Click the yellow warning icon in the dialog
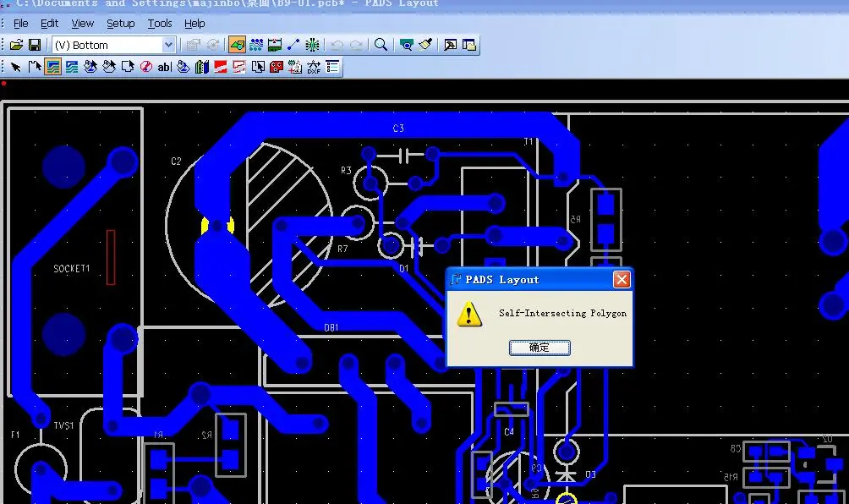 point(469,314)
